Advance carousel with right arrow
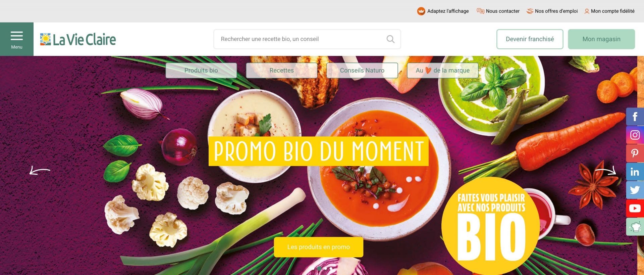 (x=606, y=171)
